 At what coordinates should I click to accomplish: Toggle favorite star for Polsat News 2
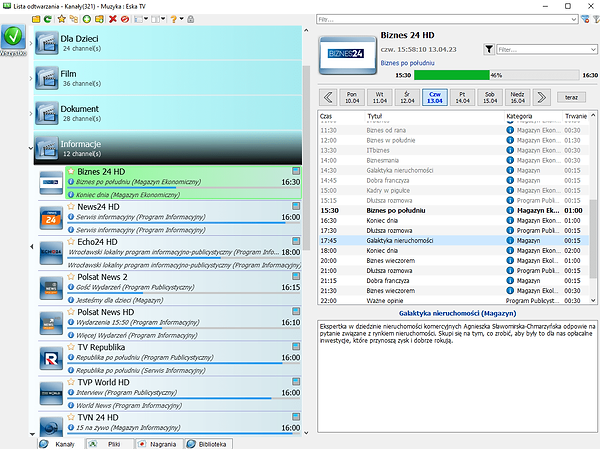(x=71, y=276)
